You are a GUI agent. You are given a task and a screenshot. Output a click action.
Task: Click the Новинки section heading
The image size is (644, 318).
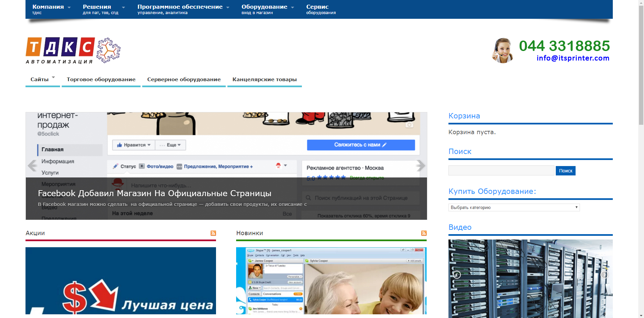[x=250, y=233]
